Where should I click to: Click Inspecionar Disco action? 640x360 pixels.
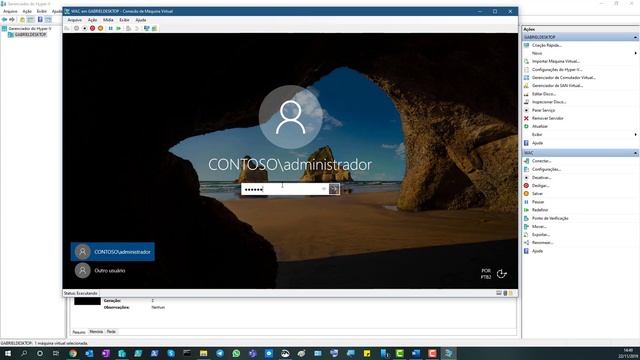point(549,102)
